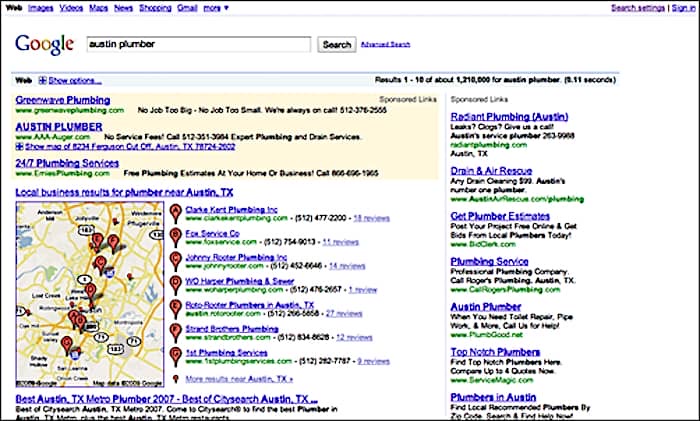Click the Sign in link
The image size is (700, 421).
click(683, 8)
